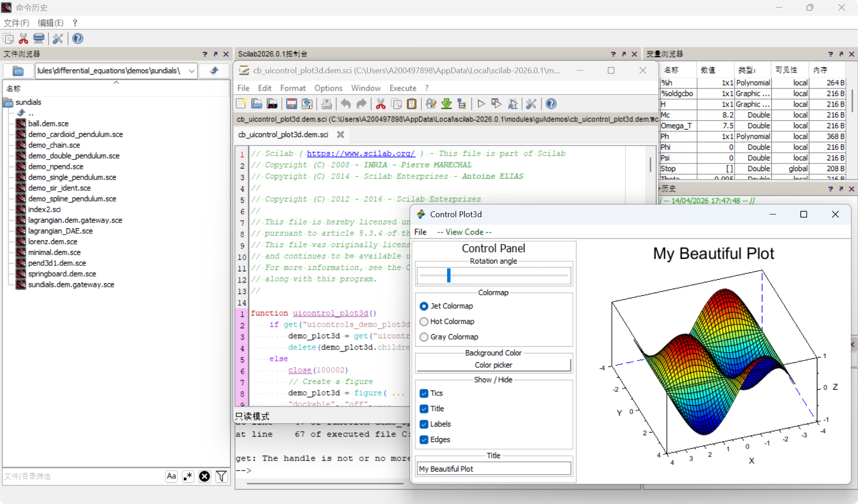This screenshot has height=504, width=858.
Task: Click the Undo arrow in editor toolbar
Action: tap(345, 104)
